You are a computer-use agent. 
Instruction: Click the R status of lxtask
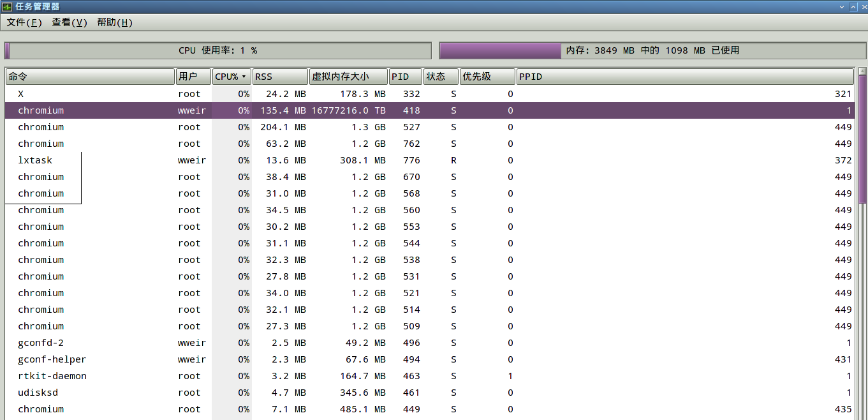[453, 160]
